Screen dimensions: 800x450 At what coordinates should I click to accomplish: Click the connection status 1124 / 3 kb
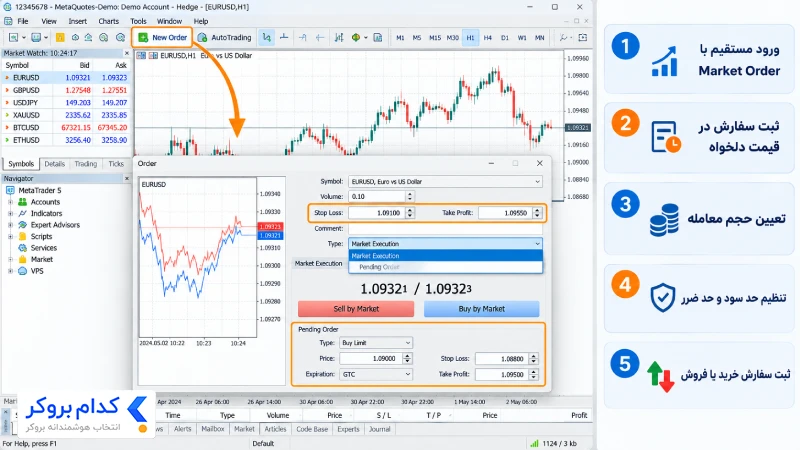554,443
